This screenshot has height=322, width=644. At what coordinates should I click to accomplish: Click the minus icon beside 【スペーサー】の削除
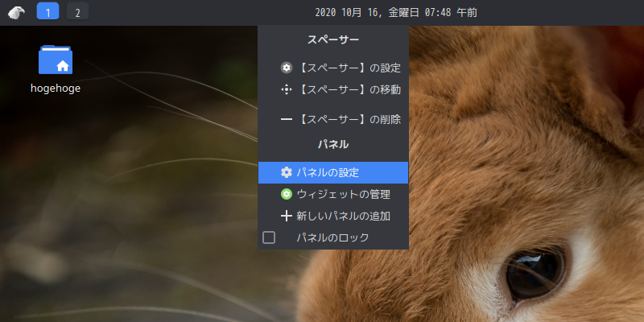tap(287, 119)
